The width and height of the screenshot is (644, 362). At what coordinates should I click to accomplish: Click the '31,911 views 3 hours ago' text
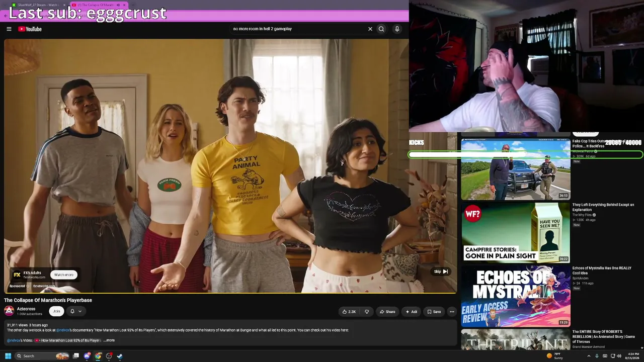pos(27,325)
